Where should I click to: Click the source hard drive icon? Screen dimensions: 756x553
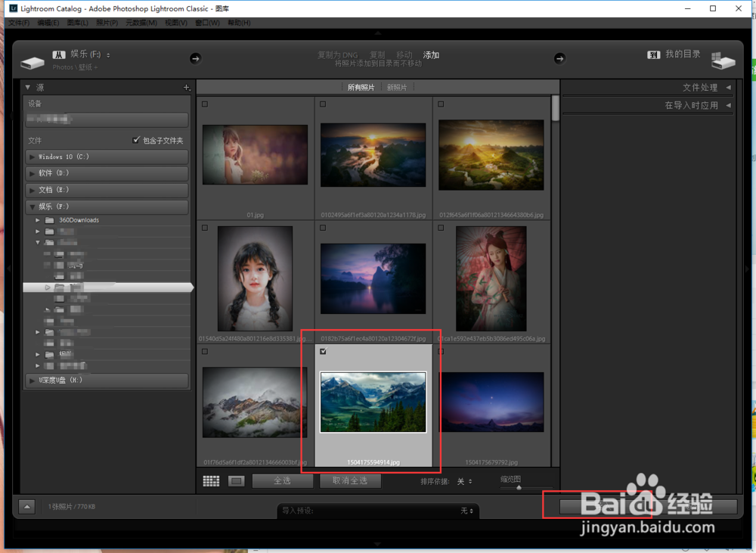[33, 63]
